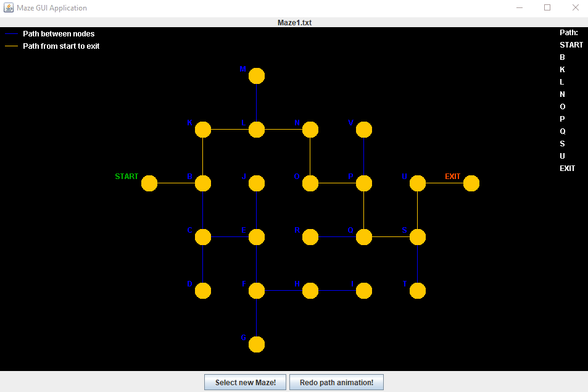This screenshot has width=588, height=392.
Task: Select the yellow node labeled K
Action: pos(203,130)
